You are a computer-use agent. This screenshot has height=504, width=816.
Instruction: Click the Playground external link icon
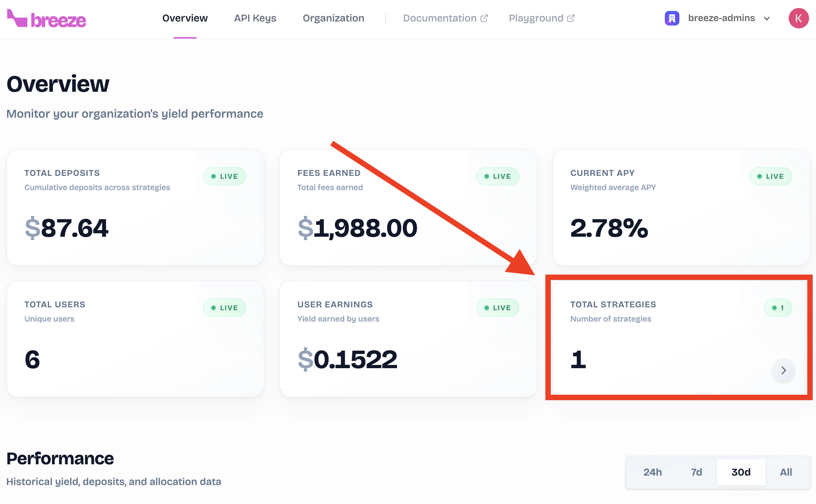[571, 18]
